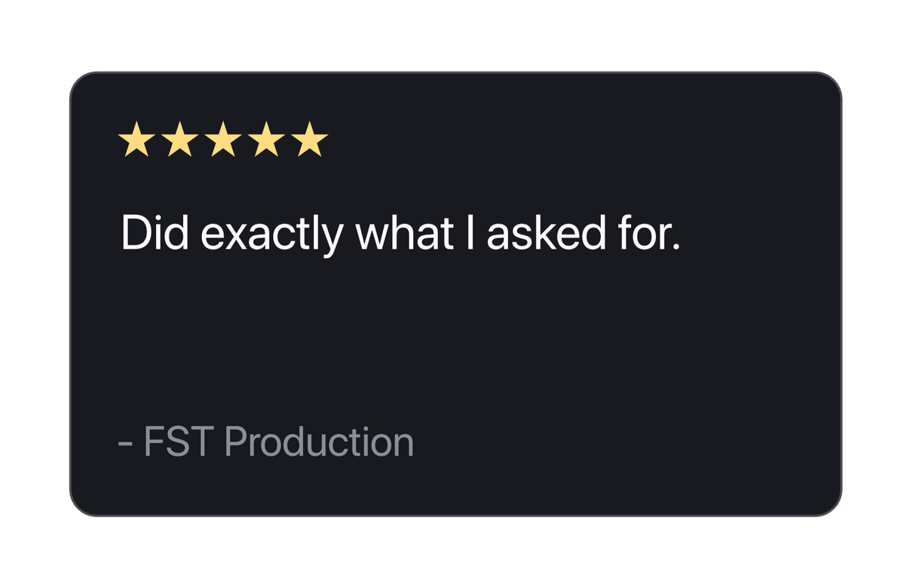Select the second star in the rating
The image size is (916, 588).
coord(179,141)
